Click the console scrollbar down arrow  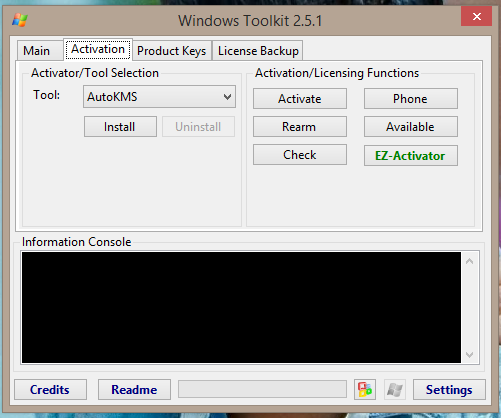click(x=469, y=355)
